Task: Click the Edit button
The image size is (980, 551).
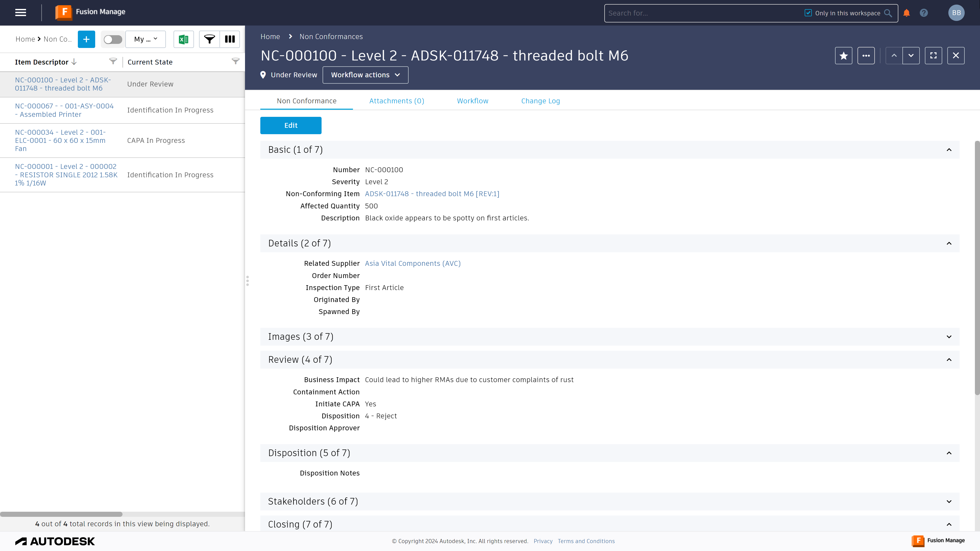Action: [291, 125]
